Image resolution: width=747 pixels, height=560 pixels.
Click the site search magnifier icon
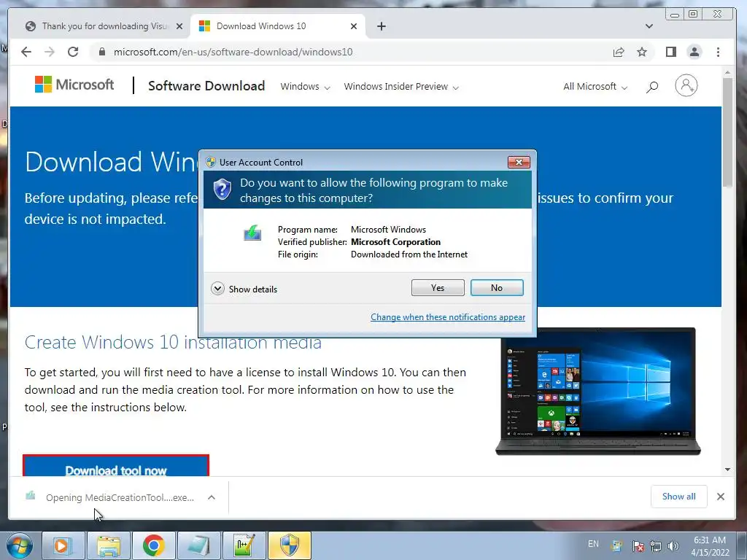[652, 87]
